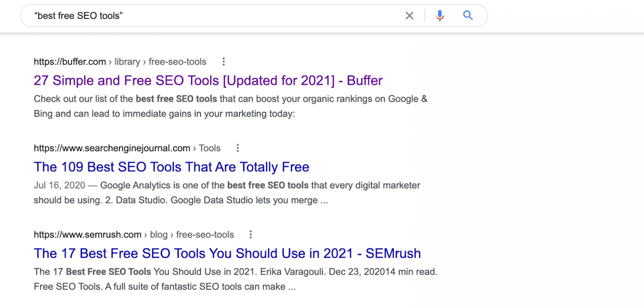Click the blog breadcrumb under semrush.com

click(159, 235)
